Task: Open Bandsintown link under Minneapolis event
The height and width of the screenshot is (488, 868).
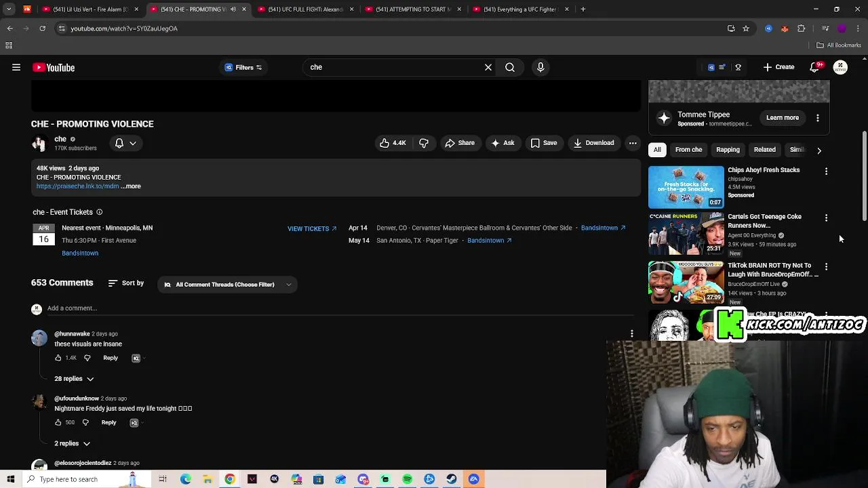Action: [80, 253]
